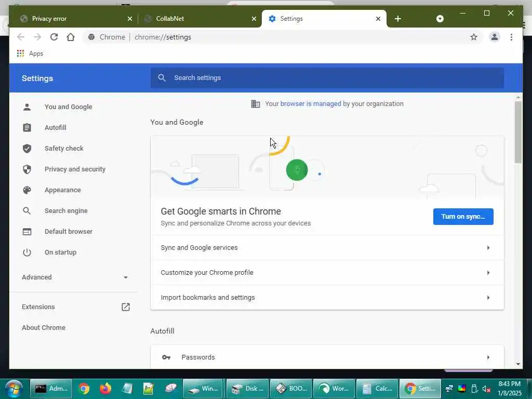Close the Settings tab
The height and width of the screenshot is (399, 532).
click(378, 19)
